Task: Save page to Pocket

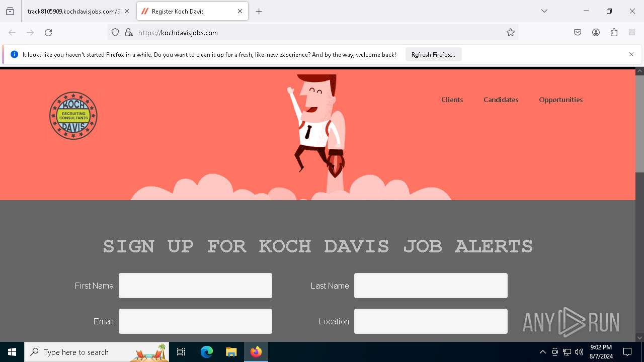Action: click(x=578, y=33)
